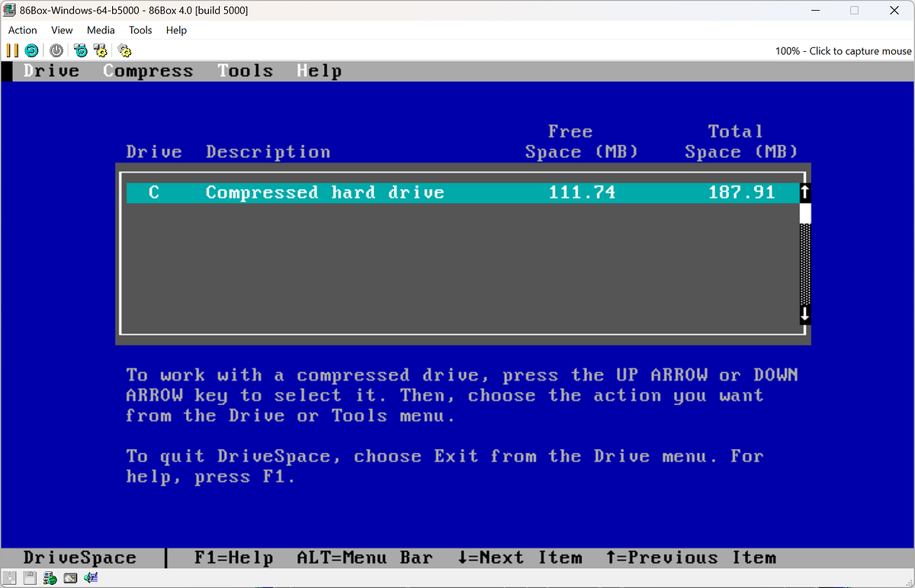915x588 pixels.
Task: Open the Action menu
Action: 23,30
